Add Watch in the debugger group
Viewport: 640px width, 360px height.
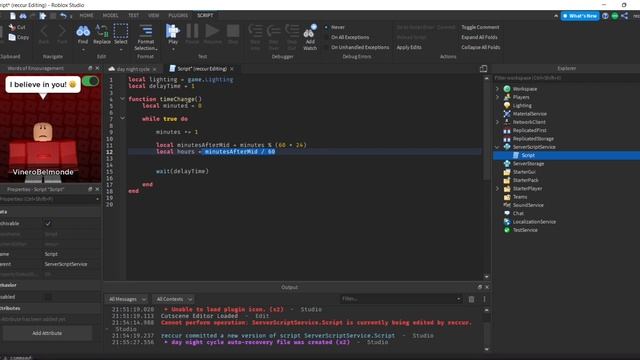310,37
